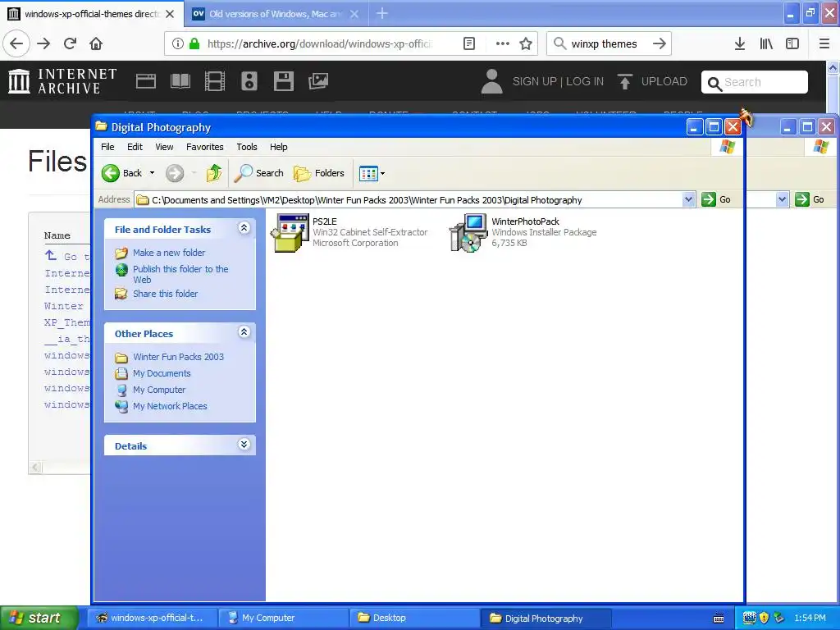Image resolution: width=840 pixels, height=630 pixels.
Task: Open Firefox downloads panel
Action: (740, 44)
